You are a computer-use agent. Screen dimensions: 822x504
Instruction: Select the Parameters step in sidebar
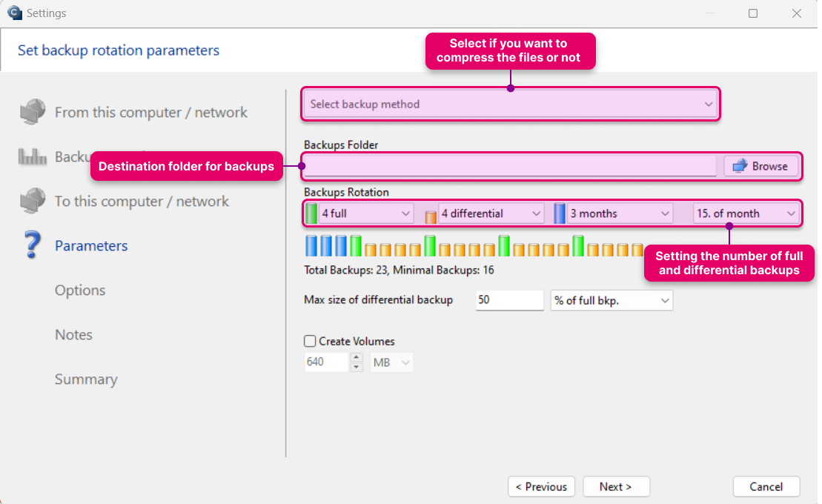pyautogui.click(x=91, y=245)
